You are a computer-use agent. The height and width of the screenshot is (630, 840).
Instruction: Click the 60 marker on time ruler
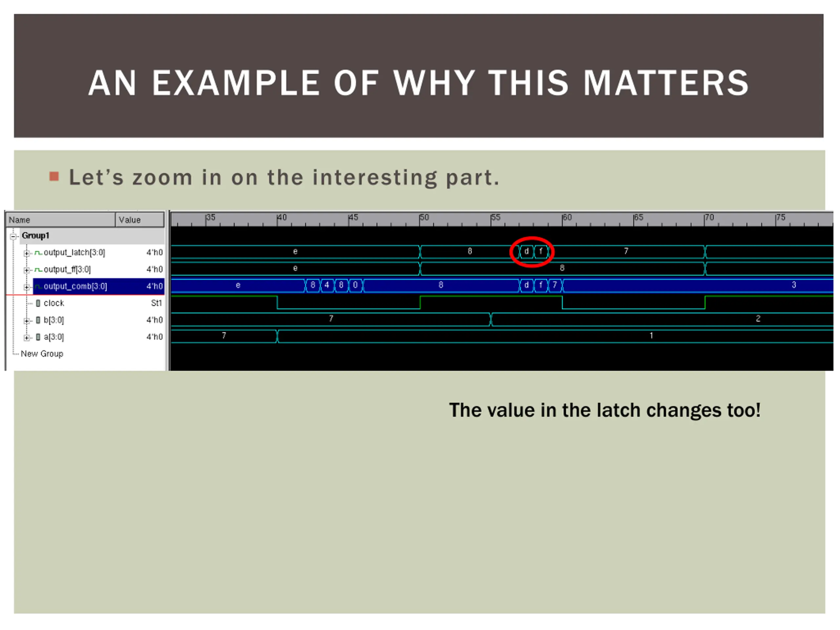567,218
